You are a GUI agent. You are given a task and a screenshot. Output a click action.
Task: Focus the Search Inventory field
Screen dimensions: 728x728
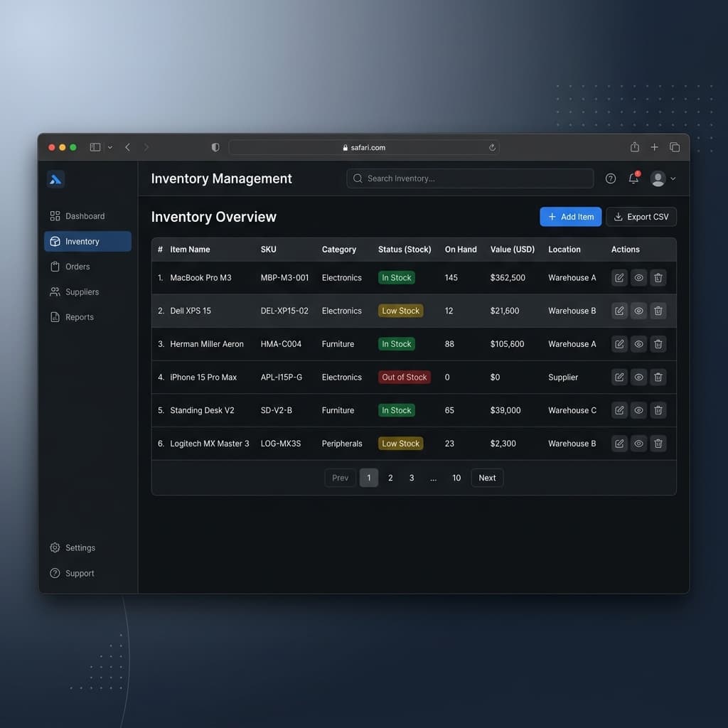coord(470,178)
